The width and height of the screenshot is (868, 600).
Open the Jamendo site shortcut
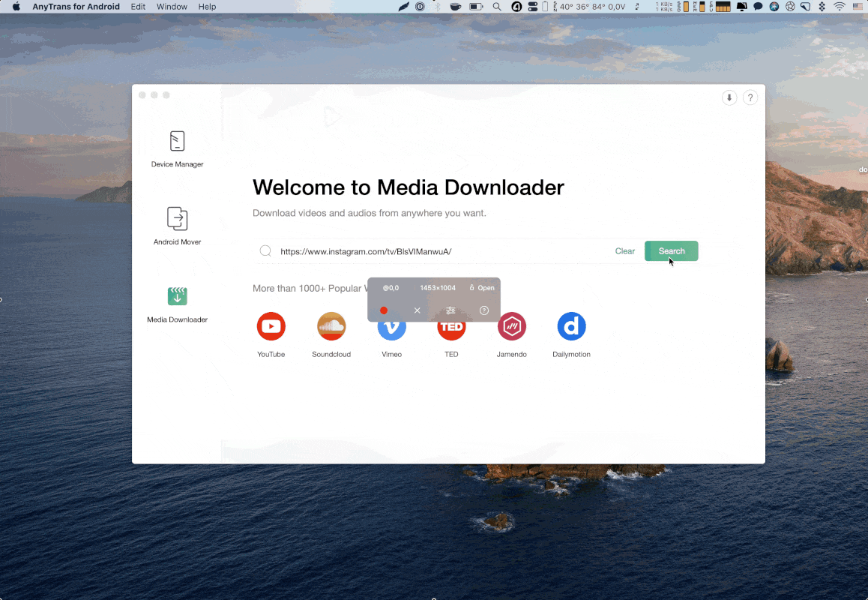(x=512, y=327)
